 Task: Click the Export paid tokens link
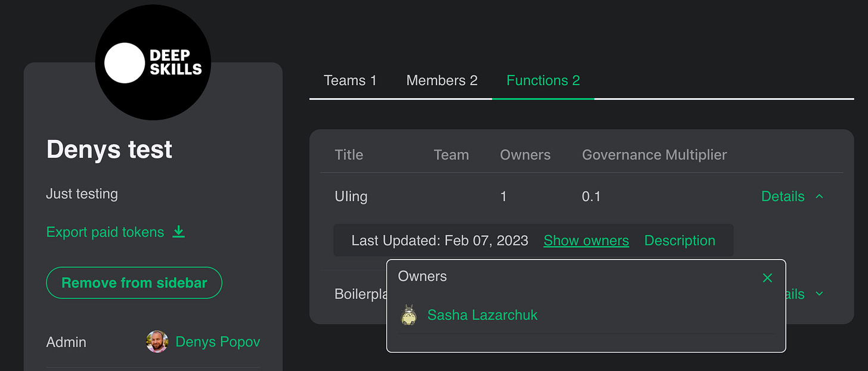(105, 232)
